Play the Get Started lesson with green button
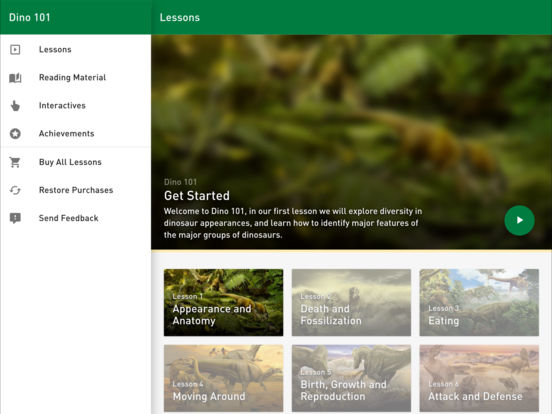The width and height of the screenshot is (552, 414). [x=519, y=220]
